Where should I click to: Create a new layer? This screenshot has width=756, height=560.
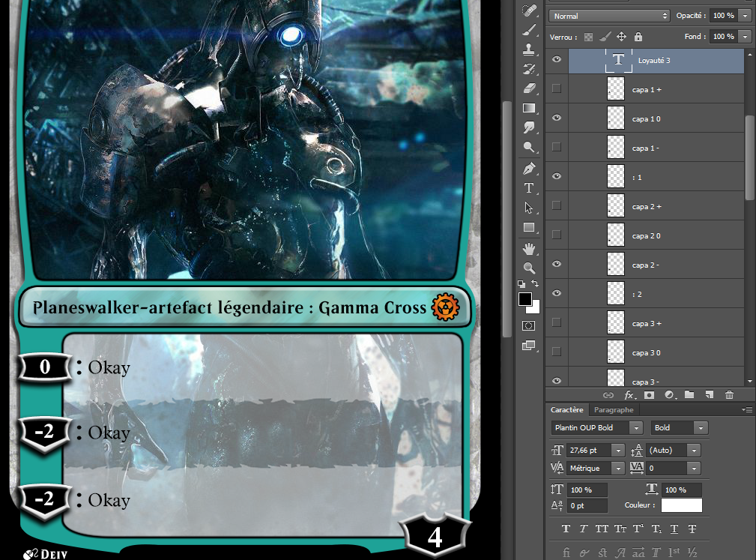click(710, 394)
